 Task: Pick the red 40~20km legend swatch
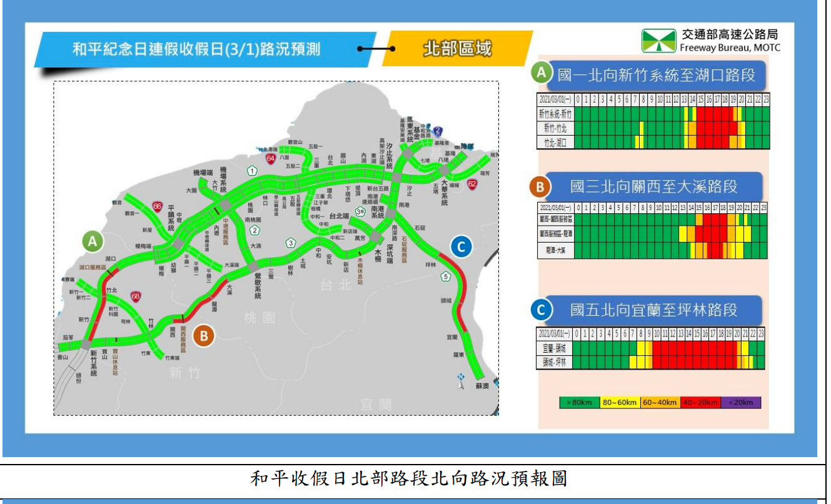click(x=700, y=402)
